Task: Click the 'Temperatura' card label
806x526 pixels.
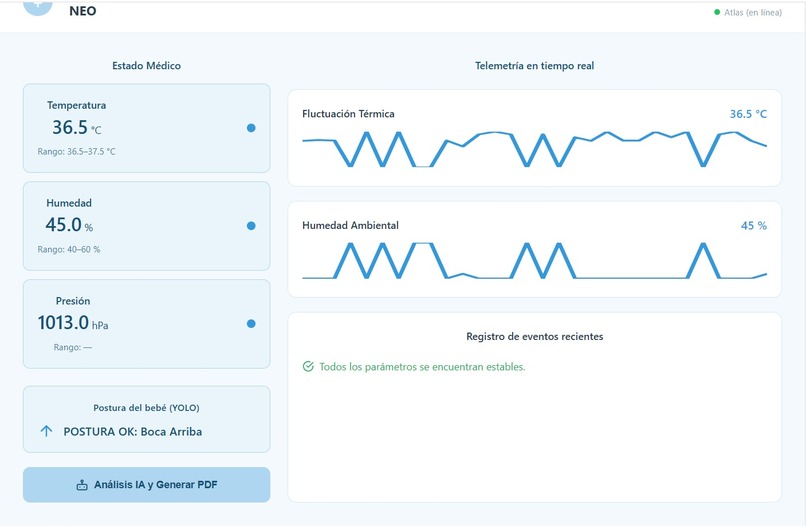Action: (77, 105)
